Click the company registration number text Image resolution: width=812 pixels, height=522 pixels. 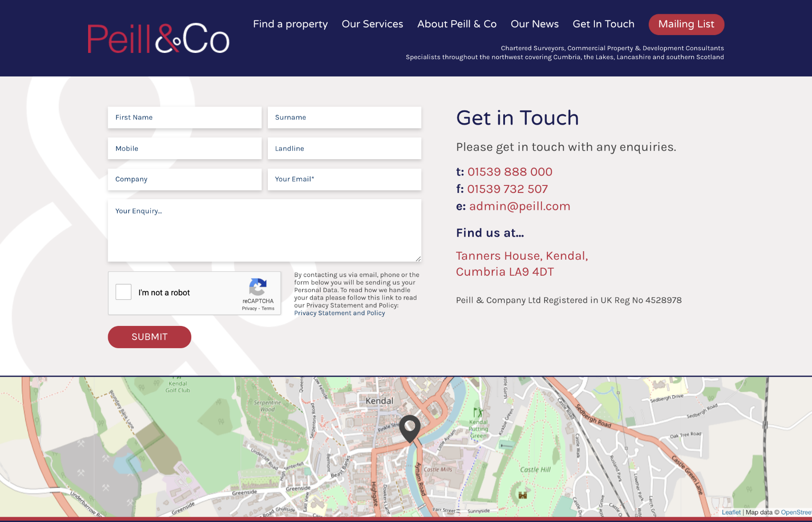click(569, 300)
